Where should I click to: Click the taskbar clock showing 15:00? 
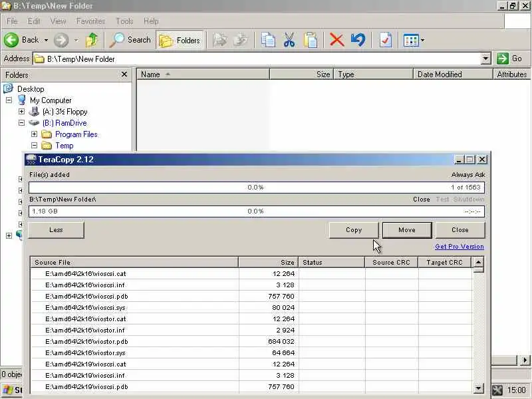pos(516,390)
